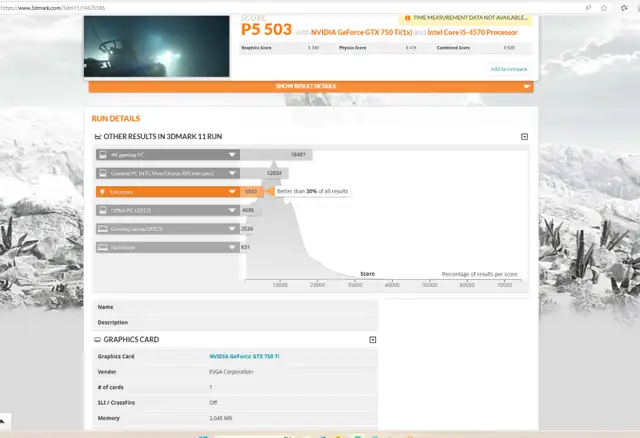
Task: Collapse the Other Results in 3DMark 11 Run section
Action: point(524,137)
